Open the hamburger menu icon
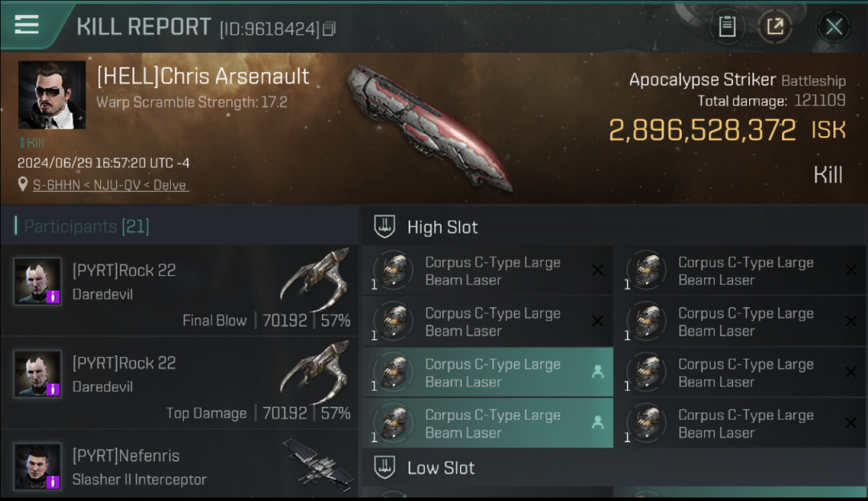Viewport: 868px width, 501px height. [26, 24]
